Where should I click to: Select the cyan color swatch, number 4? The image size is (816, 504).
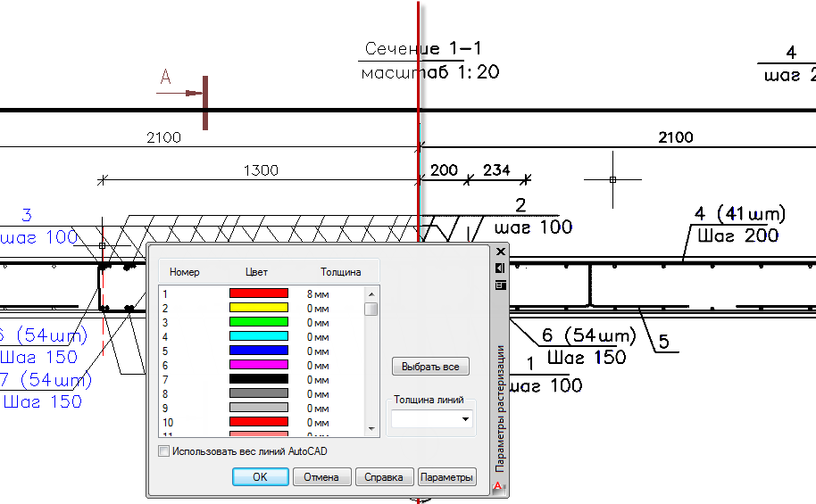[x=259, y=336]
